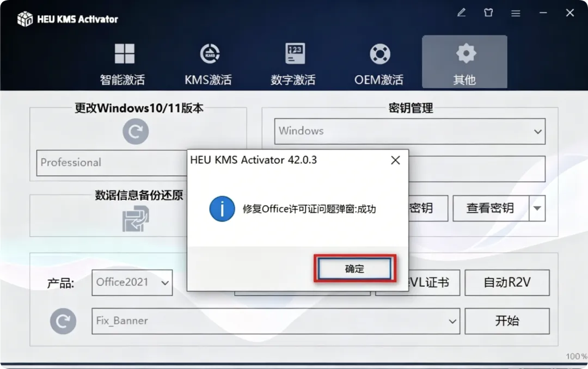Click the 产品: label
Screen dimensions: 588x369
[x=60, y=283]
